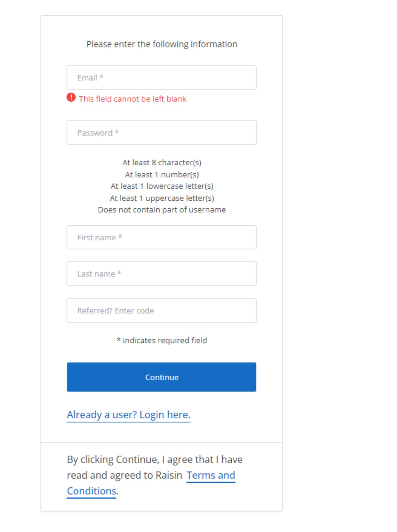397x532 pixels.
Task: Click the 'At least 1 uppercase letter(s)' rule
Action: (162, 198)
